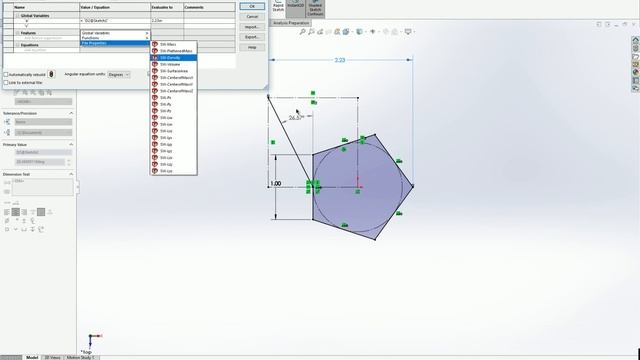Click Primary Value name field
The width and height of the screenshot is (640, 360).
(x=43, y=152)
